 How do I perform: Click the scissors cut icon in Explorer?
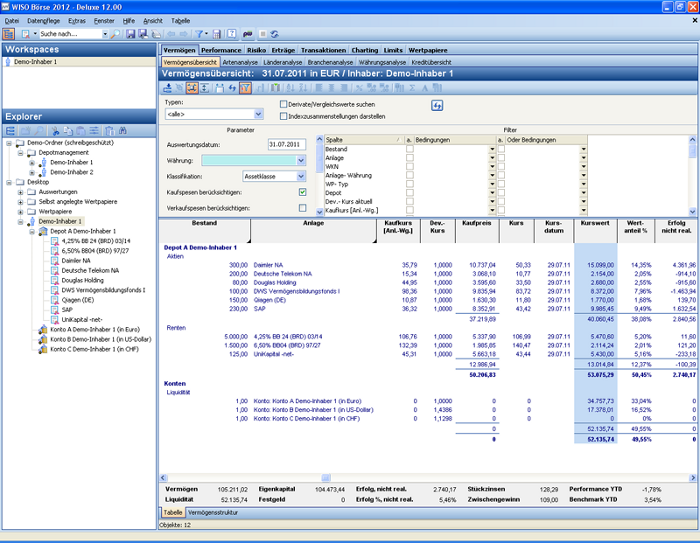coord(55,131)
